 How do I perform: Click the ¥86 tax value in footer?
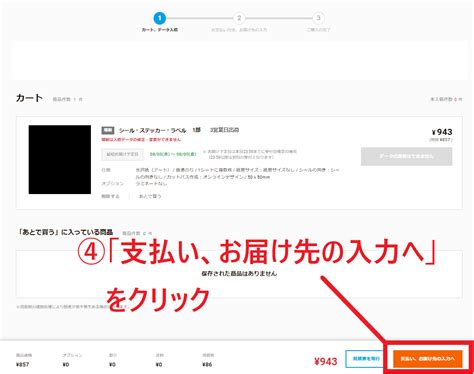(x=207, y=364)
